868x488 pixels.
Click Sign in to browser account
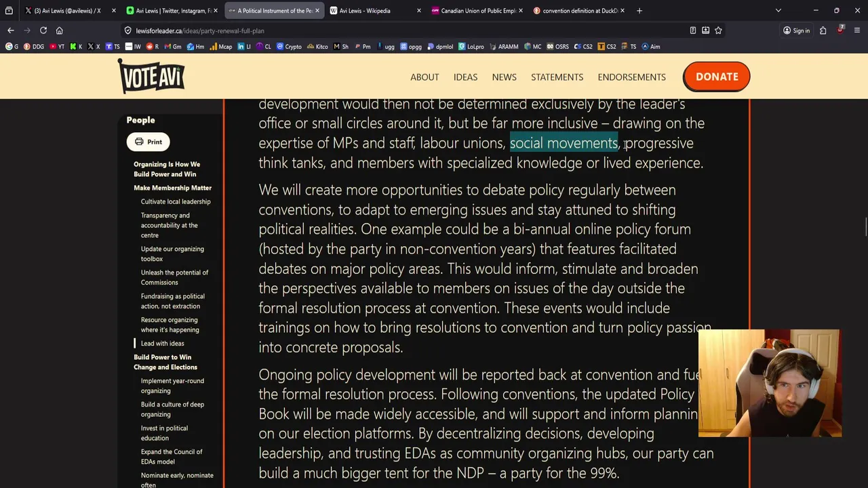click(x=796, y=30)
